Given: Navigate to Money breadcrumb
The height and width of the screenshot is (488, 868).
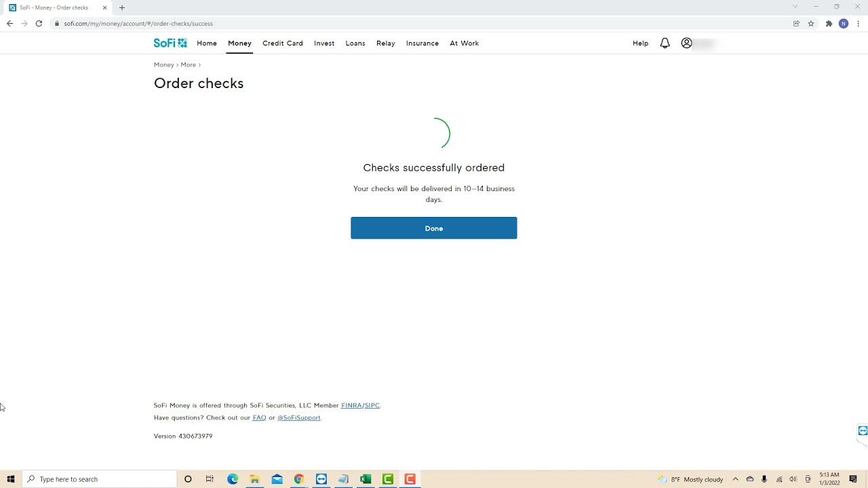Looking at the screenshot, I should 164,64.
